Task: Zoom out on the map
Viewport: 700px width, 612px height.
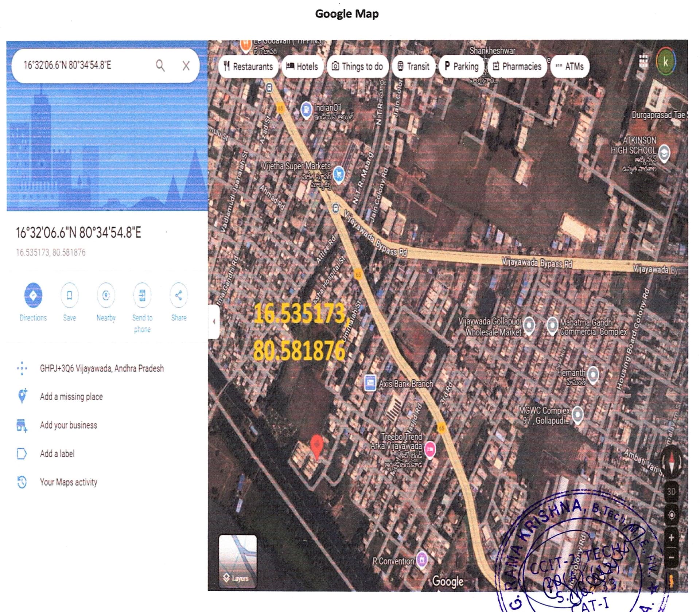Action: pos(671,557)
